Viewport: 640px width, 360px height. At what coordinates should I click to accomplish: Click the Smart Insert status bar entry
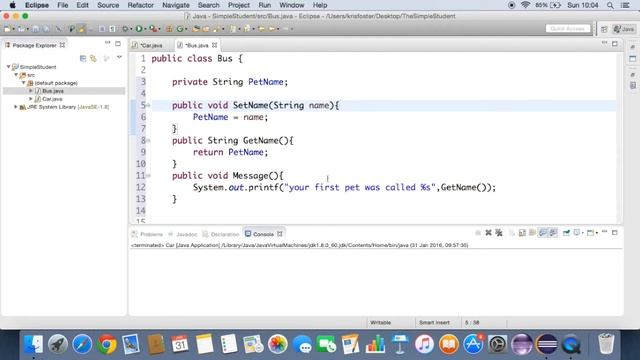pos(434,322)
